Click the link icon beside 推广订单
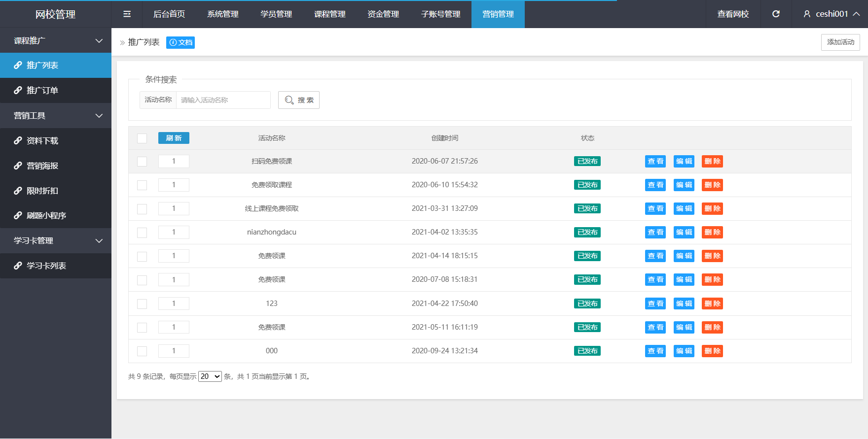 [x=18, y=90]
